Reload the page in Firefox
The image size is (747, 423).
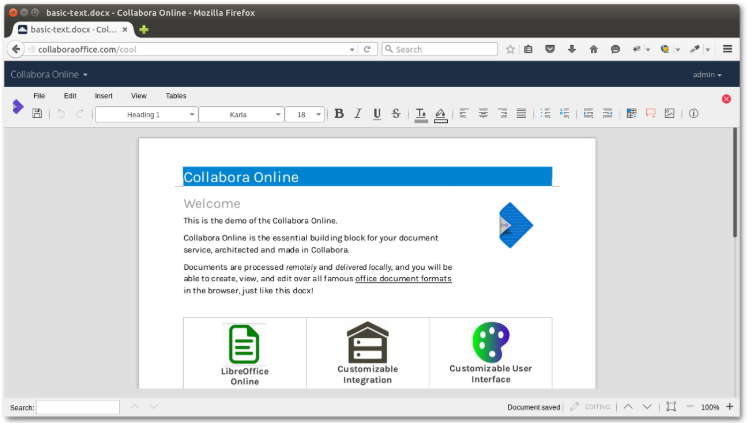point(367,50)
